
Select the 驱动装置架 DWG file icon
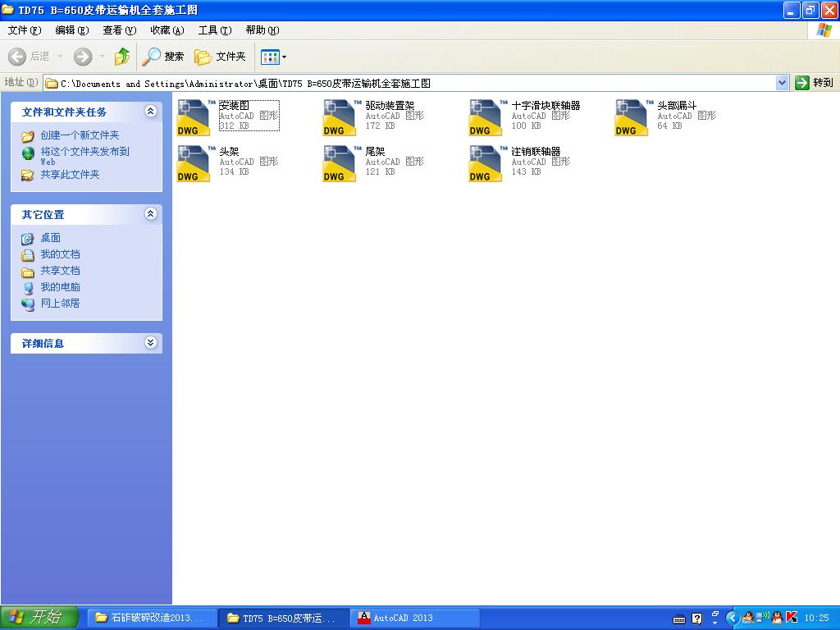(x=340, y=117)
